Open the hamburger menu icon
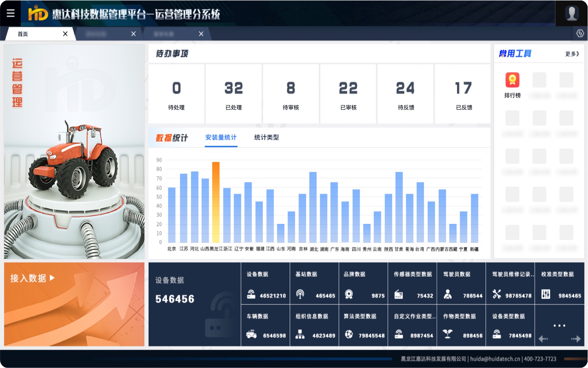This screenshot has height=368, width=588. click(11, 13)
